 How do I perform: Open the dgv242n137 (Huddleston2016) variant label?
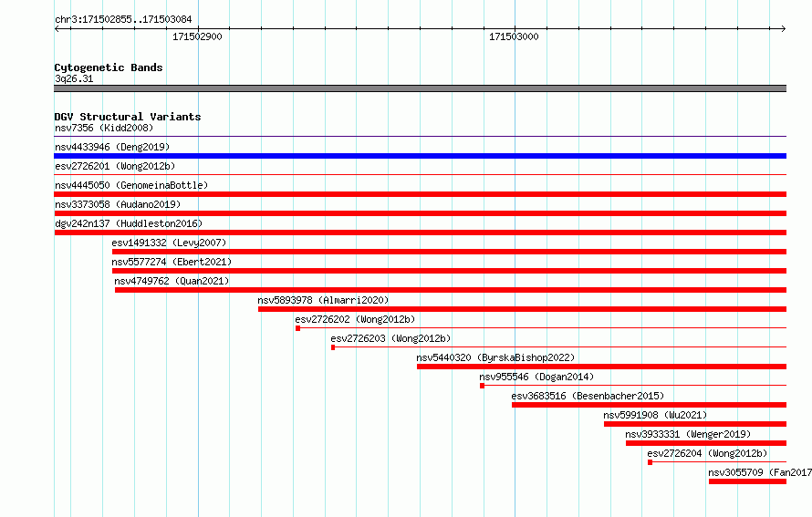pyautogui.click(x=129, y=223)
